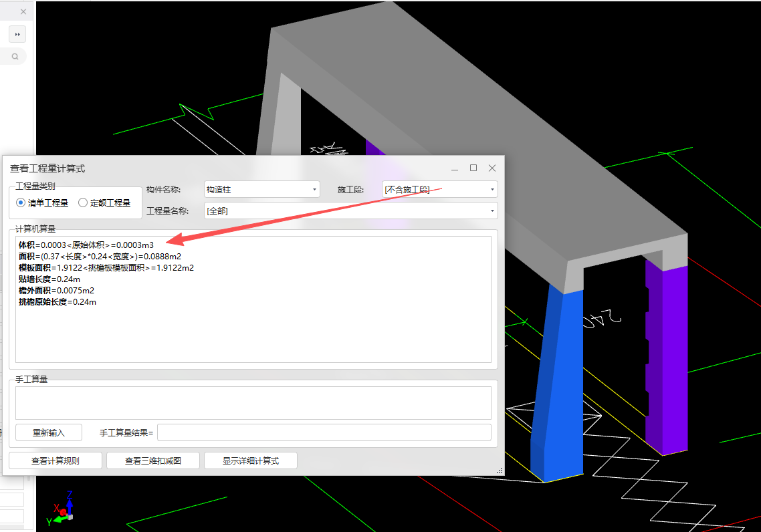Close the left side panel with X
The width and height of the screenshot is (761, 532).
[23, 11]
